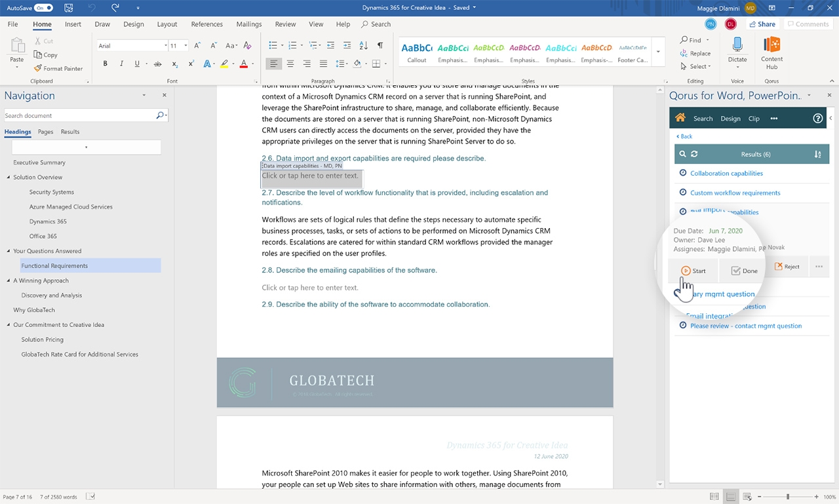The image size is (839, 504).
Task: Click the magnifier icon in the Results bar
Action: [x=682, y=154]
